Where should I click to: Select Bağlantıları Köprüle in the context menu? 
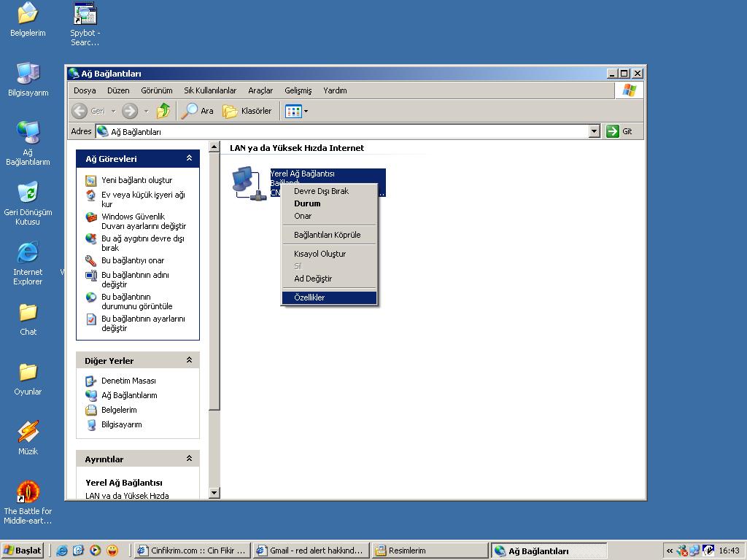tap(329, 235)
